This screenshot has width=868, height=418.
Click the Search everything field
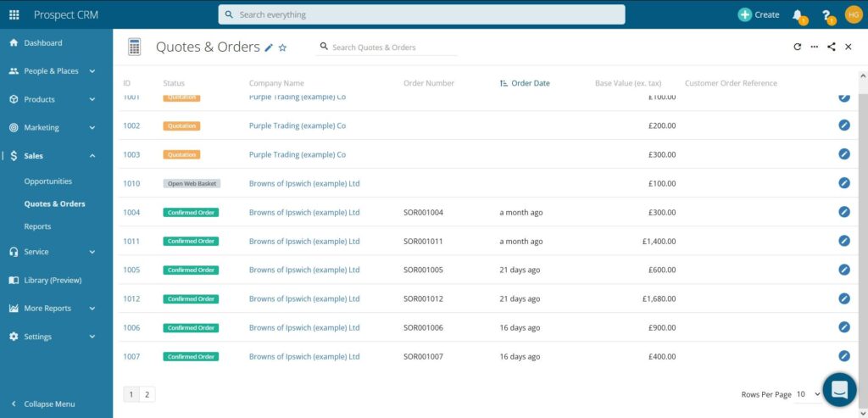[x=421, y=15]
